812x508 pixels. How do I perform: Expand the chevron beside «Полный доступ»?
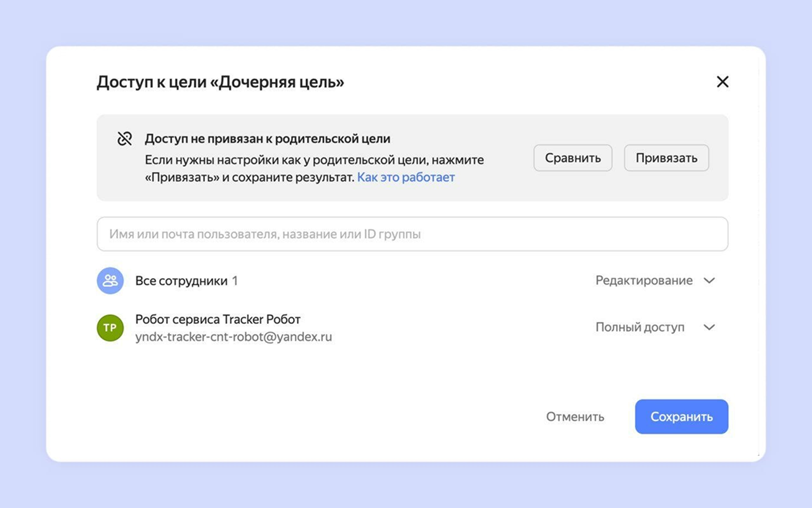(x=709, y=328)
